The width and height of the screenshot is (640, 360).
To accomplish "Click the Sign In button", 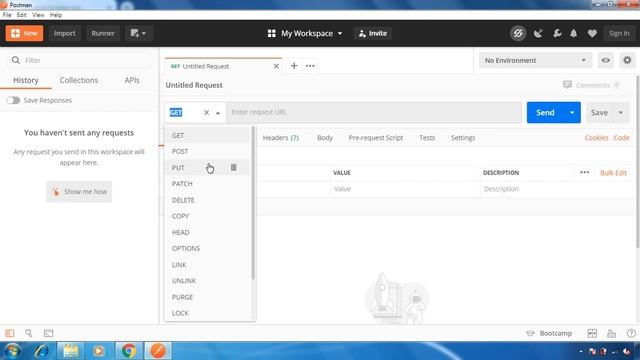I will pos(619,33).
